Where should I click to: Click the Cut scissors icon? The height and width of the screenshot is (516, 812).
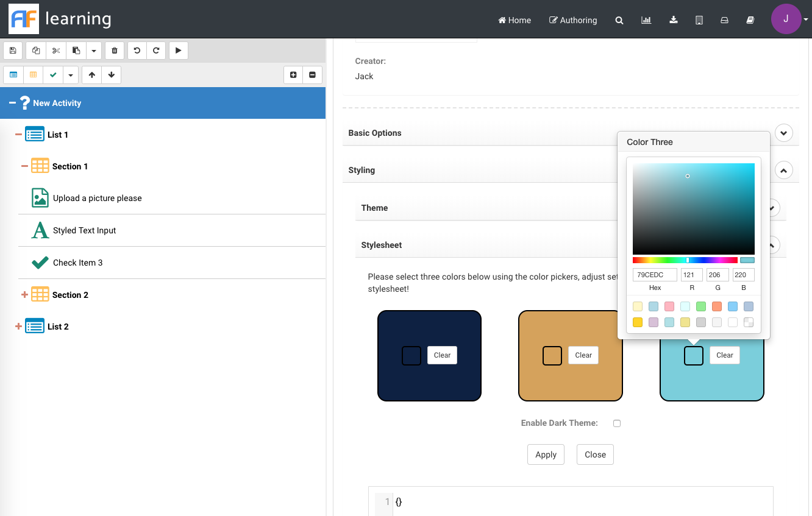[x=55, y=51]
